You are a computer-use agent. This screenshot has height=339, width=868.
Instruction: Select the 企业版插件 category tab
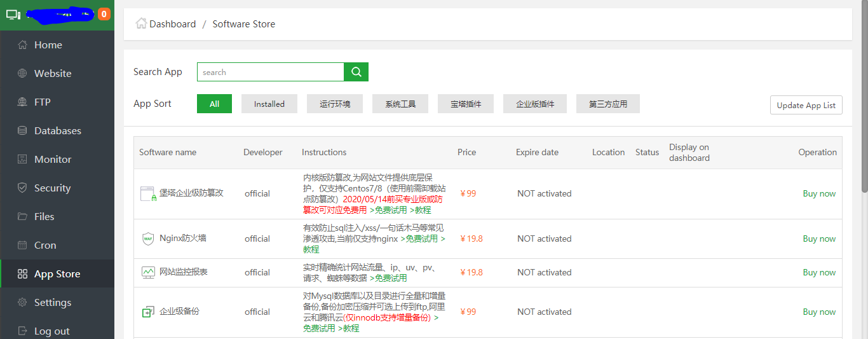[x=535, y=104]
